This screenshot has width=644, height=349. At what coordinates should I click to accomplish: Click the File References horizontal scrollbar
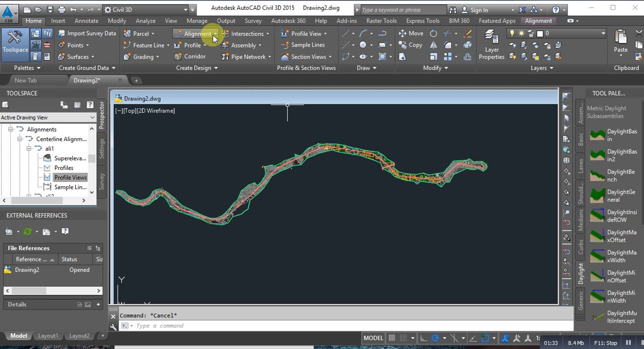click(53, 291)
